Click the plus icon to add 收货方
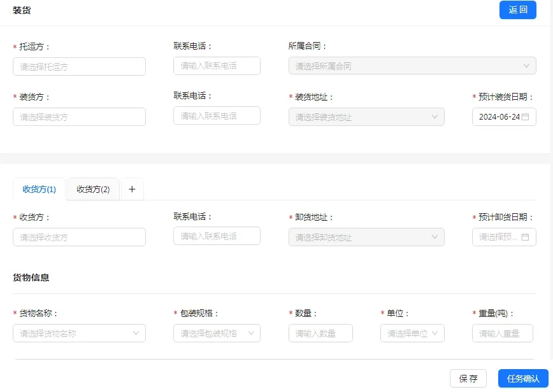 (132, 189)
